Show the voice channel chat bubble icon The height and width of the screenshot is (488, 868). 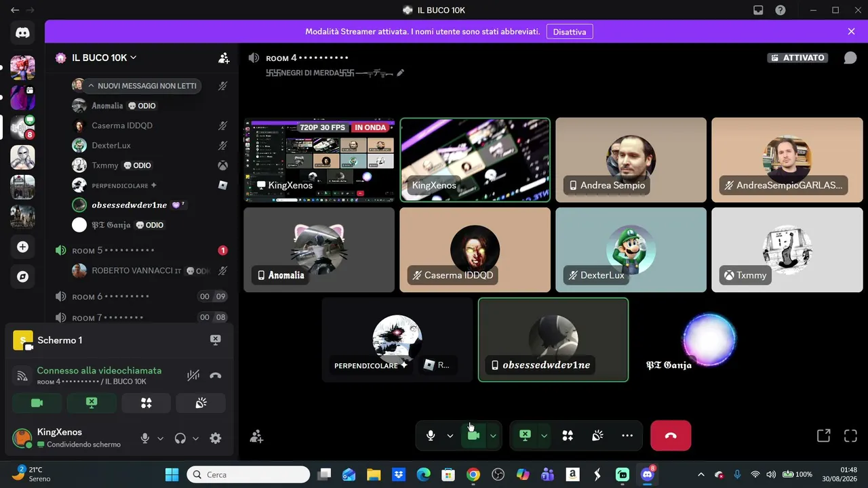(850, 58)
